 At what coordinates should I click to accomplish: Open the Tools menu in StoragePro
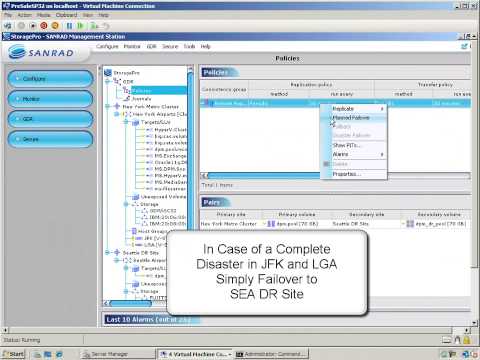pyautogui.click(x=189, y=46)
